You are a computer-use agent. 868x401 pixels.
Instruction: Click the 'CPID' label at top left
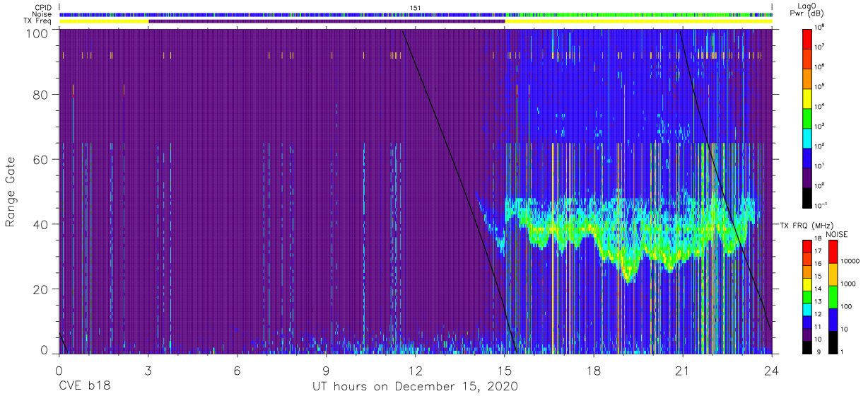pos(42,8)
